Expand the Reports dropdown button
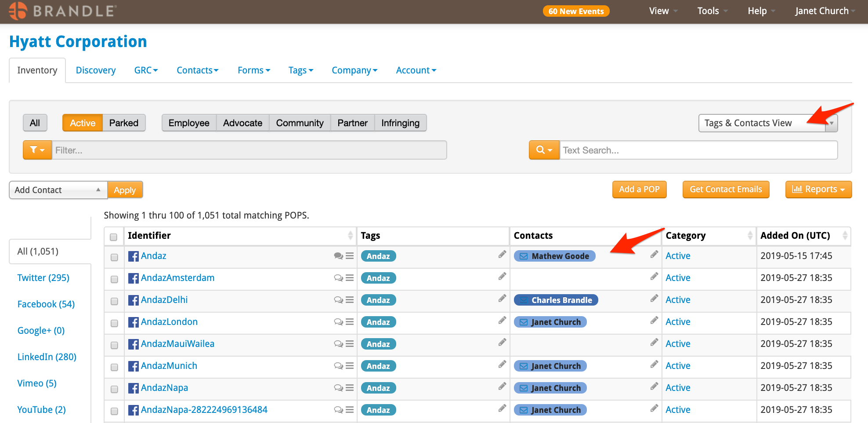 point(818,190)
